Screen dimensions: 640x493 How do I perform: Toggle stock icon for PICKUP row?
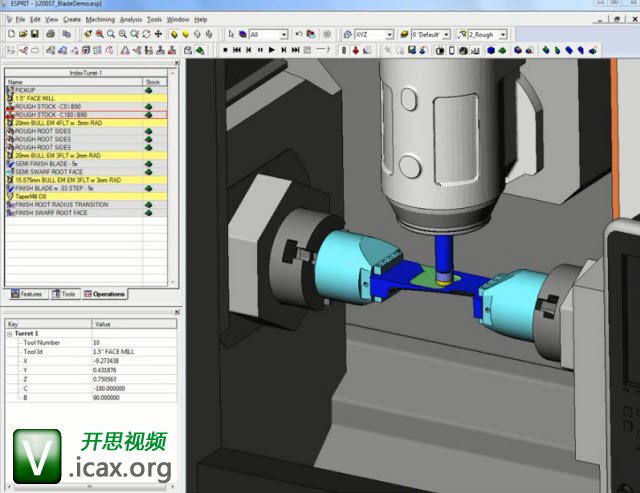point(149,90)
